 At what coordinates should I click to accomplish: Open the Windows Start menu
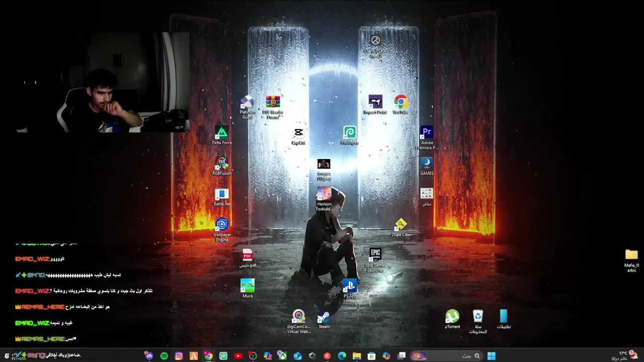(492, 356)
